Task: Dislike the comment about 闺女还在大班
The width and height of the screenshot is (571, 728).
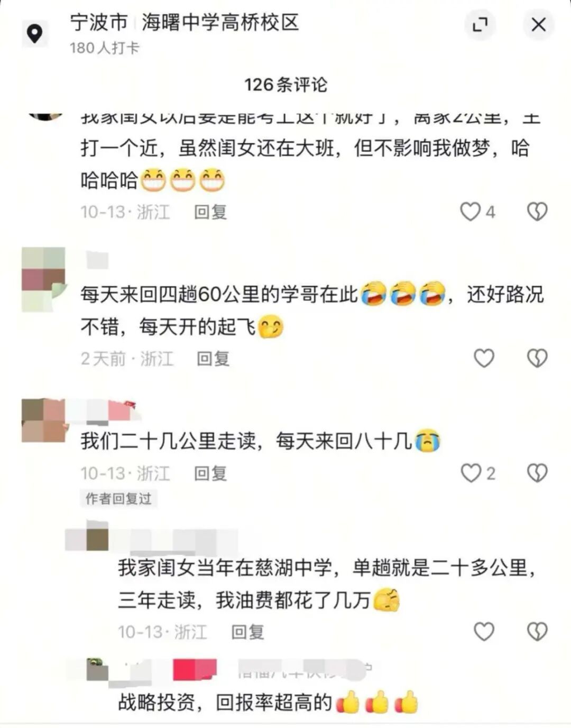Action: point(537,212)
